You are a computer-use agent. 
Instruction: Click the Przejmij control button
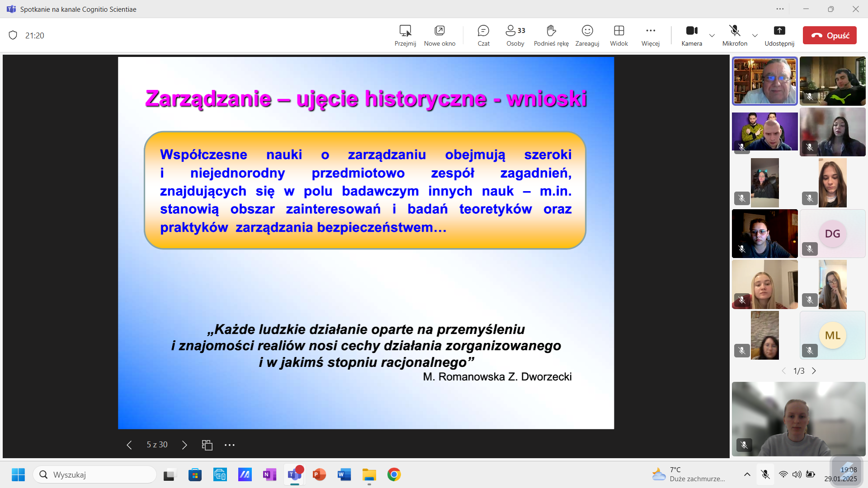405,35
